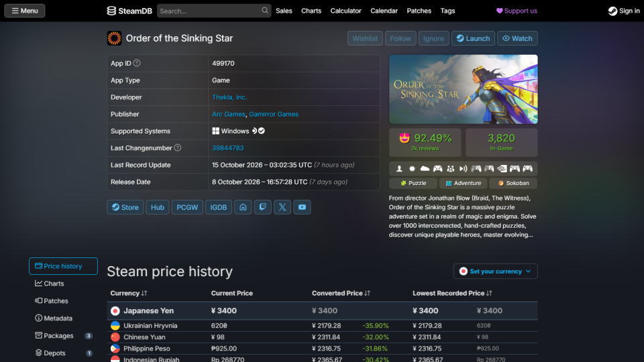Open the Hub button

tap(157, 207)
